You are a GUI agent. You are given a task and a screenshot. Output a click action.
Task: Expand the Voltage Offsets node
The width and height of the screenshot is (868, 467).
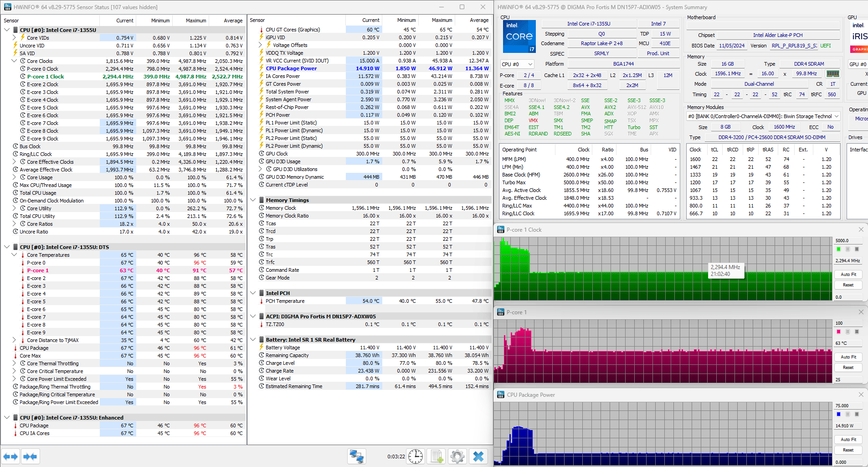pyautogui.click(x=260, y=45)
